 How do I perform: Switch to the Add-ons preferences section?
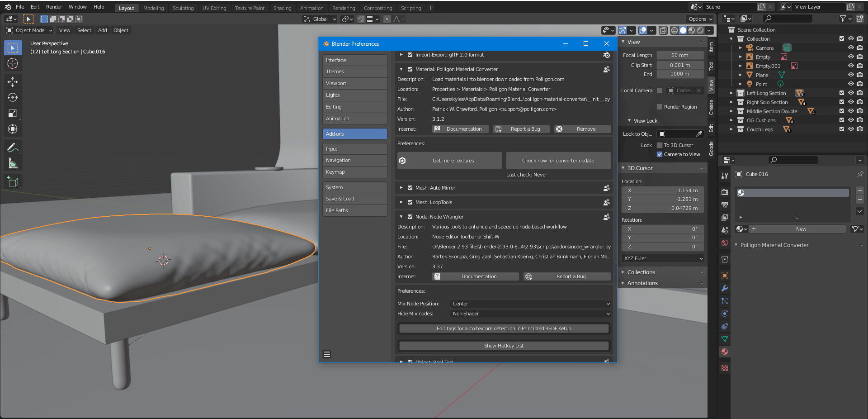click(354, 134)
